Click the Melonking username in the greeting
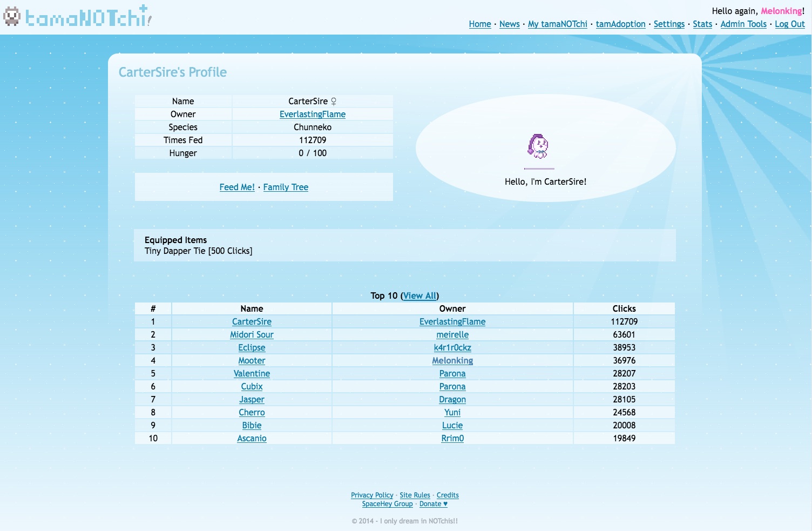Image resolution: width=812 pixels, height=531 pixels. pyautogui.click(x=781, y=11)
